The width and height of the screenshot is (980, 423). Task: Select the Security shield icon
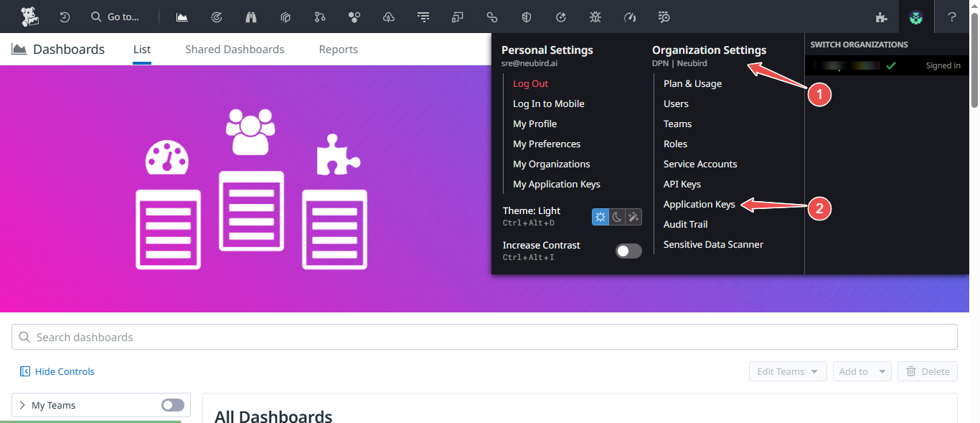pyautogui.click(x=526, y=17)
